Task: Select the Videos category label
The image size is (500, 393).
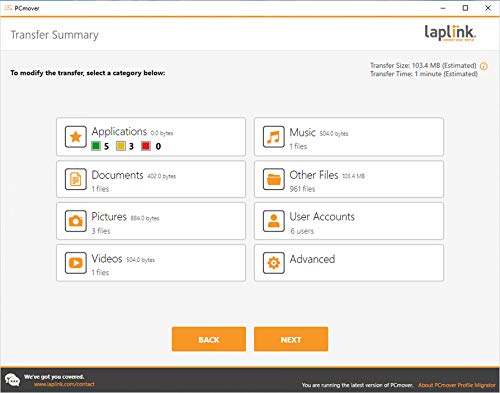Action: click(107, 259)
